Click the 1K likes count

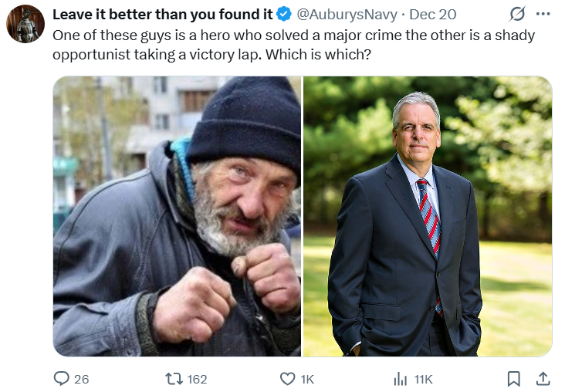click(x=307, y=379)
